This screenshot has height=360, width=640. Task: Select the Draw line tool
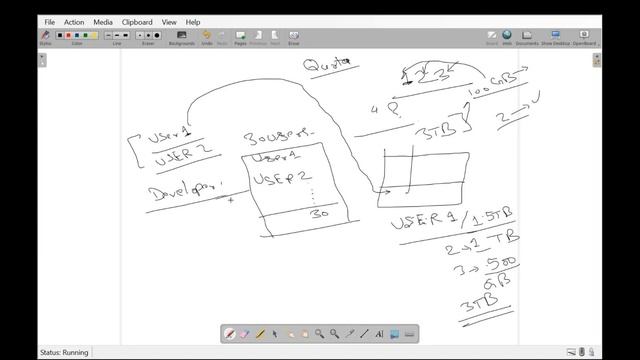(364, 334)
